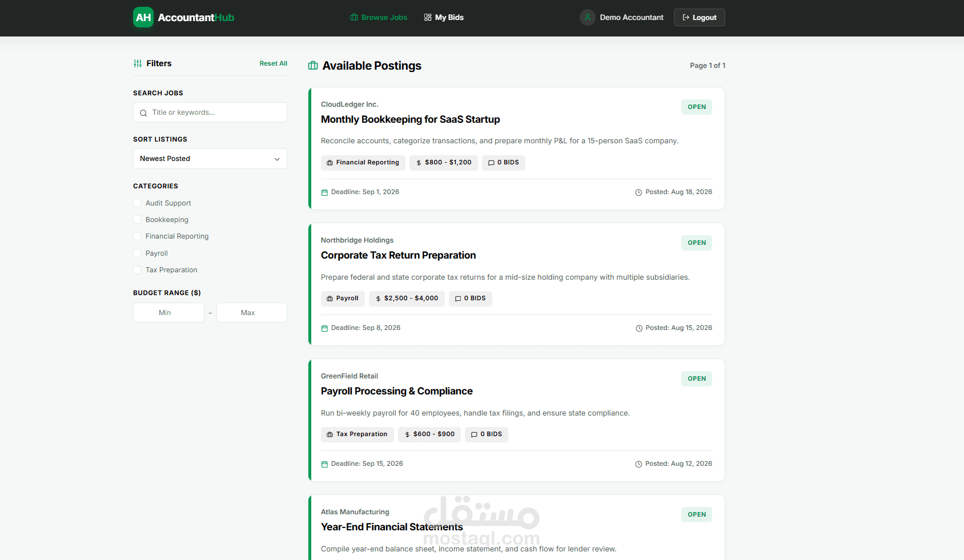Click the comment icon in GreenField's 0 BIDS tag
The image size is (964, 560).
tap(474, 434)
